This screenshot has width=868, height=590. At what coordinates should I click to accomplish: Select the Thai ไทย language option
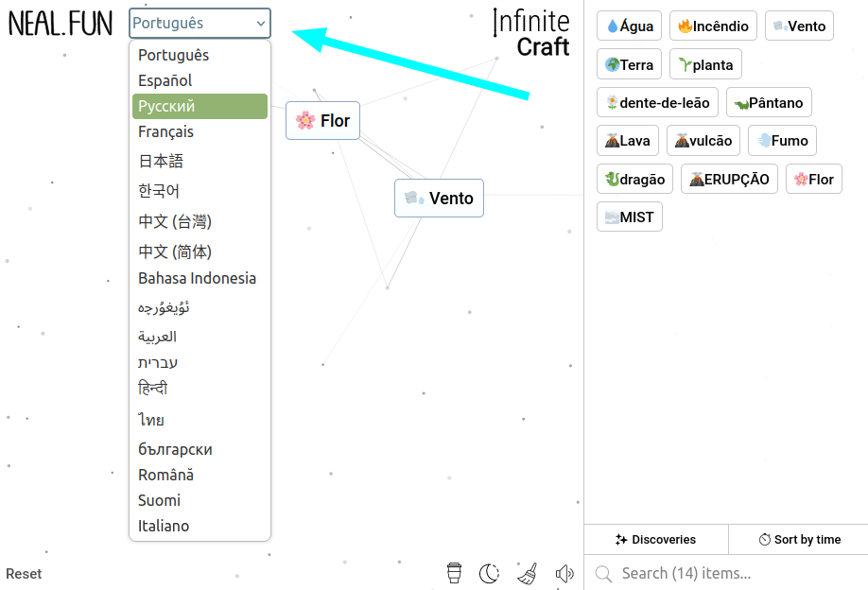pyautogui.click(x=200, y=420)
